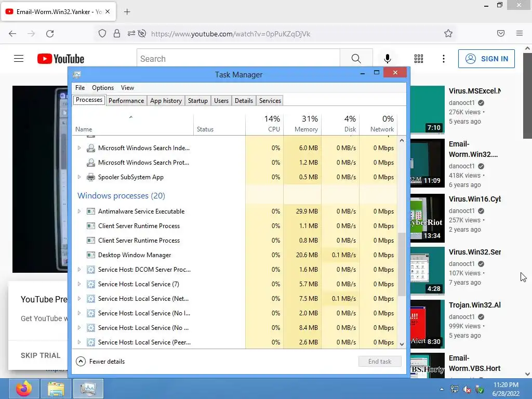Screen dimensions: 532x399
Task: Click the Antimalware Service Executable process icon
Action: tap(90, 211)
